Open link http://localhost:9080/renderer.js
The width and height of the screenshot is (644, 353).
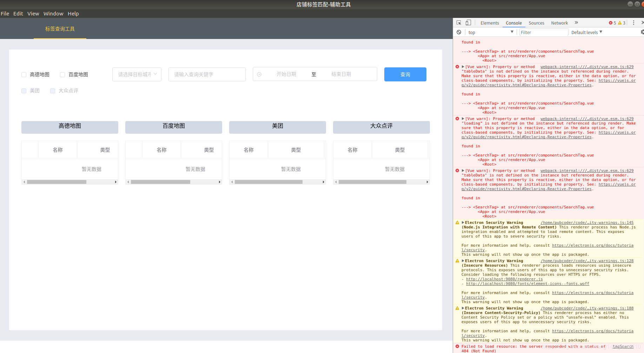coord(504,279)
